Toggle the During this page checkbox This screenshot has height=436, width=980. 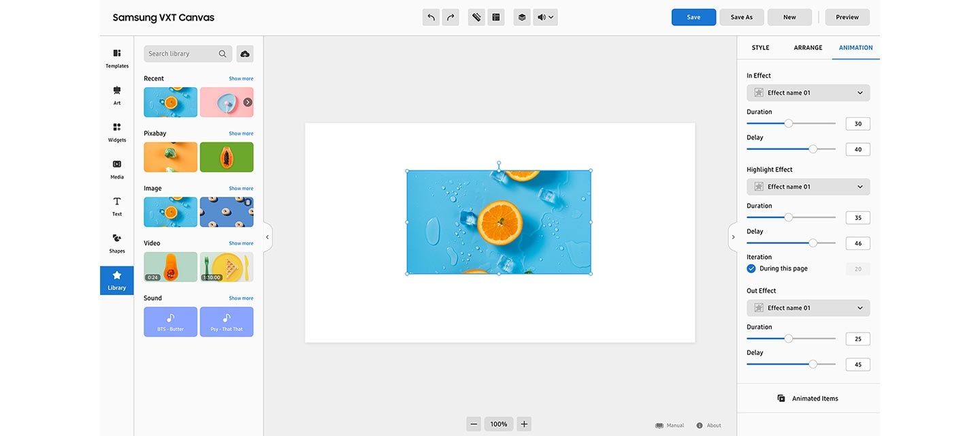(x=751, y=268)
